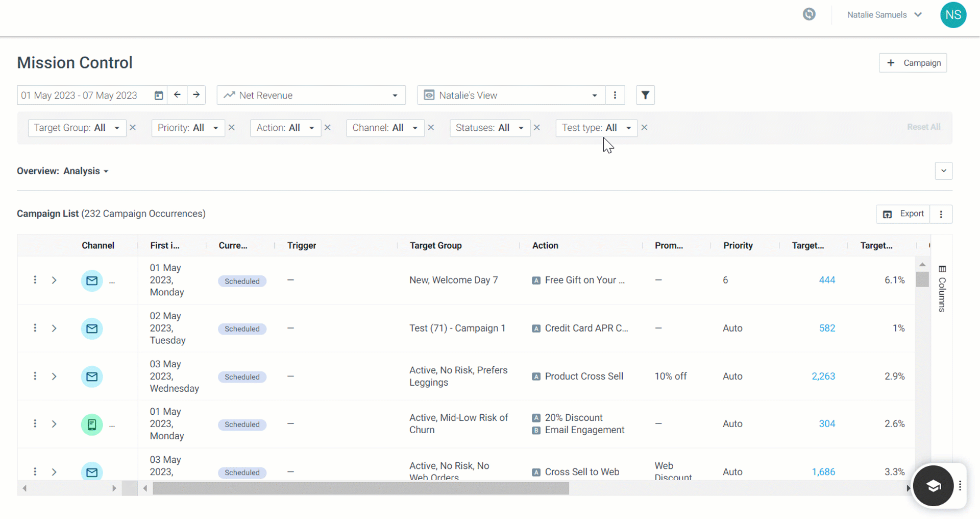This screenshot has width=980, height=519.
Task: Click email channel icon for Test (71) campaign
Action: [x=92, y=328]
